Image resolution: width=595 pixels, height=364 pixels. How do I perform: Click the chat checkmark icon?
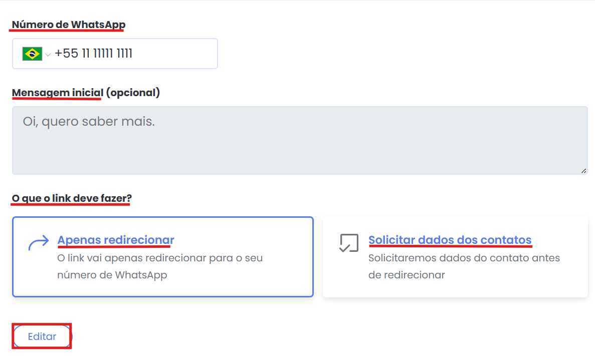[349, 243]
